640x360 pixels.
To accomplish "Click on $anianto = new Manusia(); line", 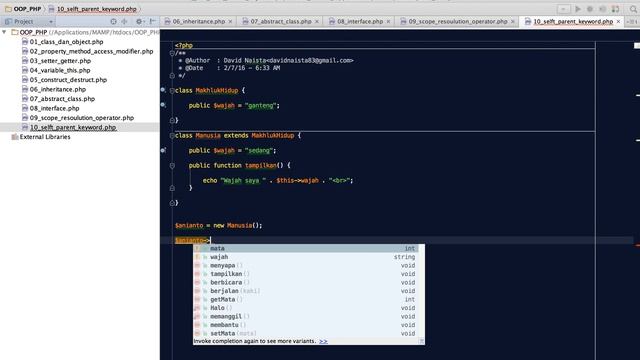I will [218, 225].
